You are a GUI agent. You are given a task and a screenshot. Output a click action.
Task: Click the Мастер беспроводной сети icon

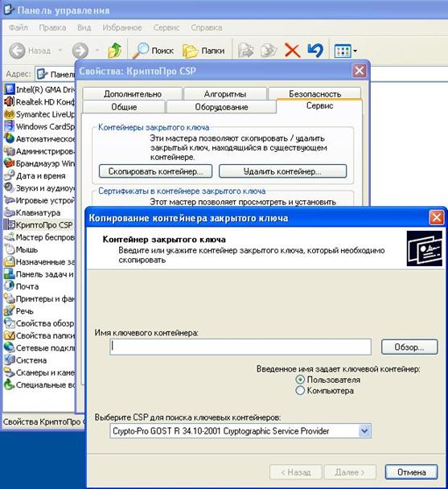pos(10,237)
